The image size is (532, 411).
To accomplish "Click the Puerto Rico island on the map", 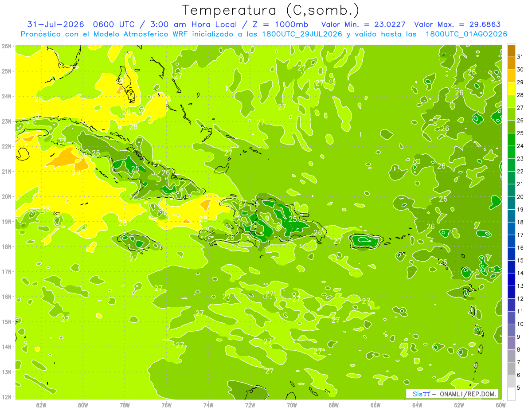I will point(366,241).
